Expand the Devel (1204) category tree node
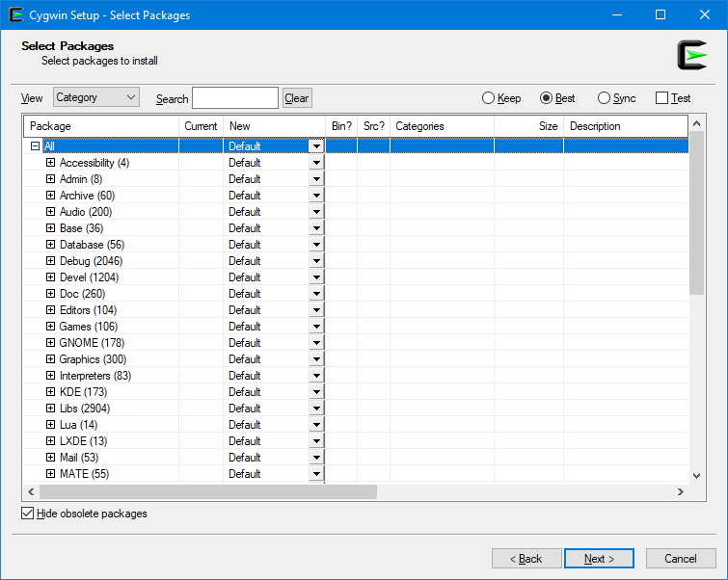This screenshot has width=728, height=580. point(51,277)
